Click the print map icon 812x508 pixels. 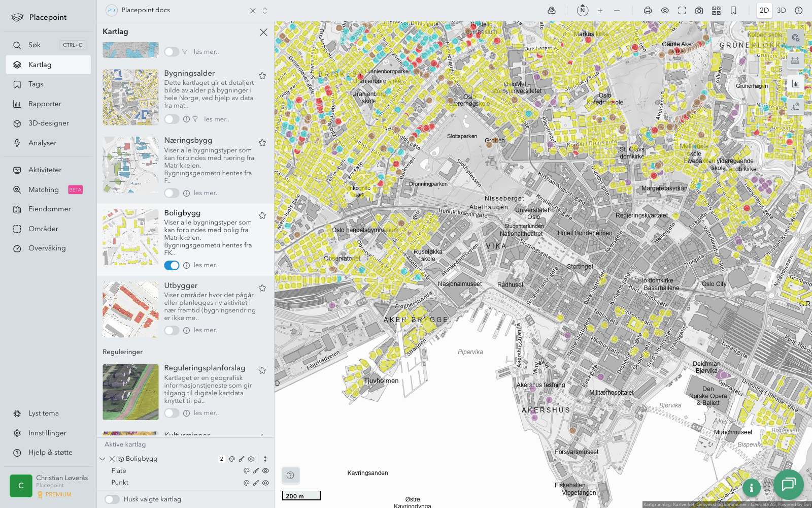click(648, 11)
